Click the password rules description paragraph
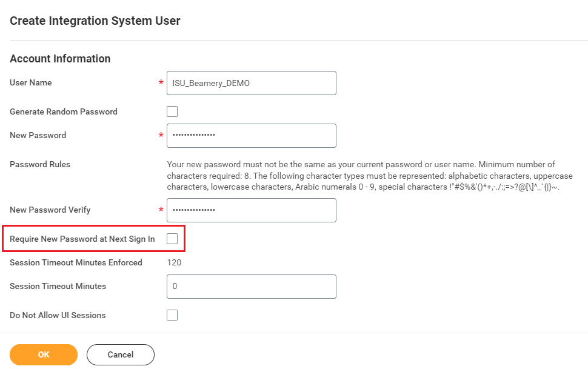Viewport: 588px width, 369px height. tap(369, 176)
